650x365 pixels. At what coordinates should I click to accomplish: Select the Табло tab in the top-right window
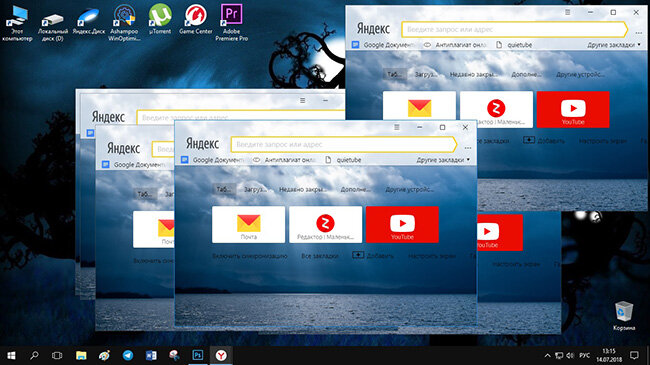(x=395, y=75)
